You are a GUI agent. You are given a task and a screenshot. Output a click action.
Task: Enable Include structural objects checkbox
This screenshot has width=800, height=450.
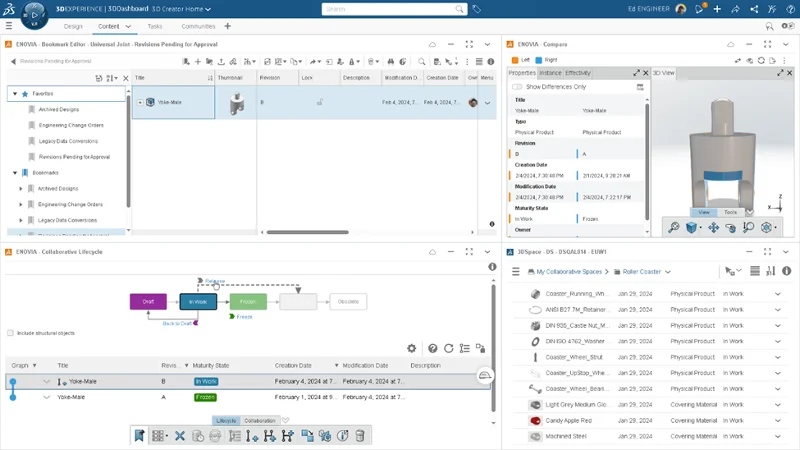click(11, 333)
